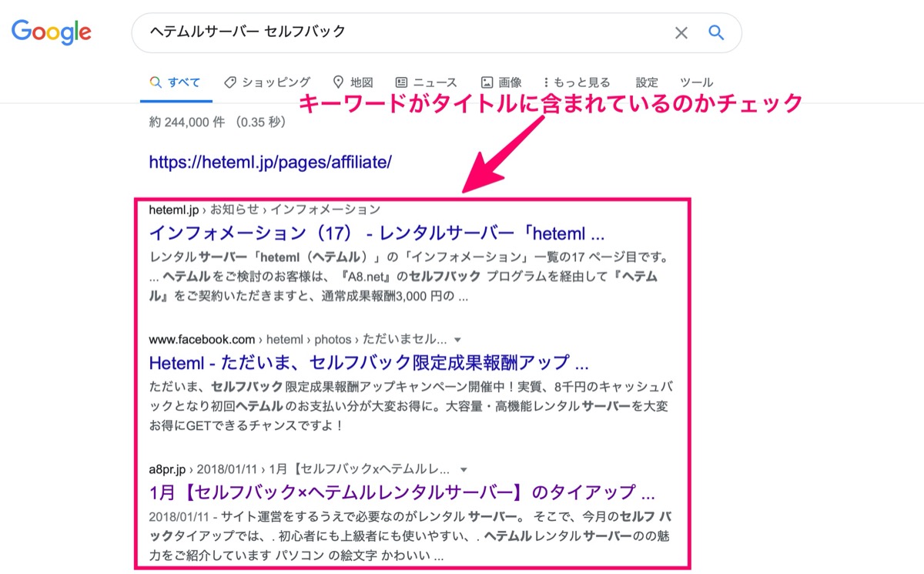924x574 pixels.
Task: Select the すべて tab
Action: click(x=176, y=82)
